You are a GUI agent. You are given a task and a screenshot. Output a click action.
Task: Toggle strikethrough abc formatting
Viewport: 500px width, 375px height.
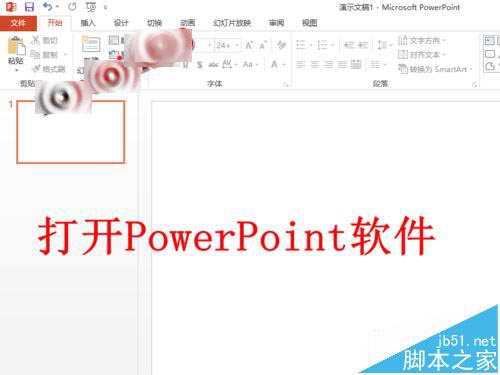[x=213, y=64]
